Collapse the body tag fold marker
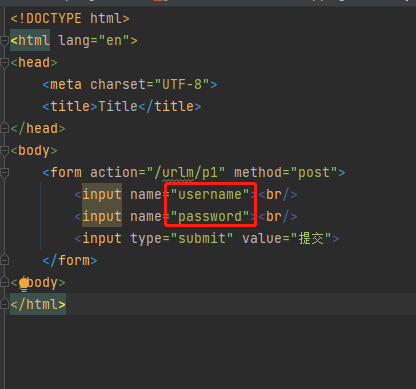The height and width of the screenshot is (389, 416). [4, 151]
